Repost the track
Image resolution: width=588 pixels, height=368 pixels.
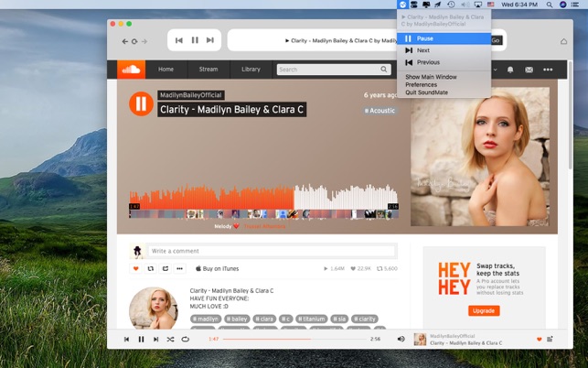tap(151, 268)
